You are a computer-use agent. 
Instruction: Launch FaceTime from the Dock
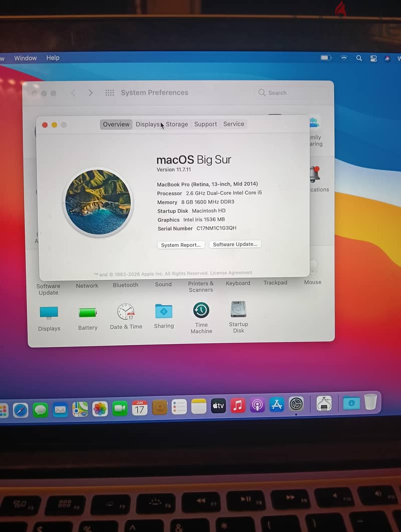120,408
